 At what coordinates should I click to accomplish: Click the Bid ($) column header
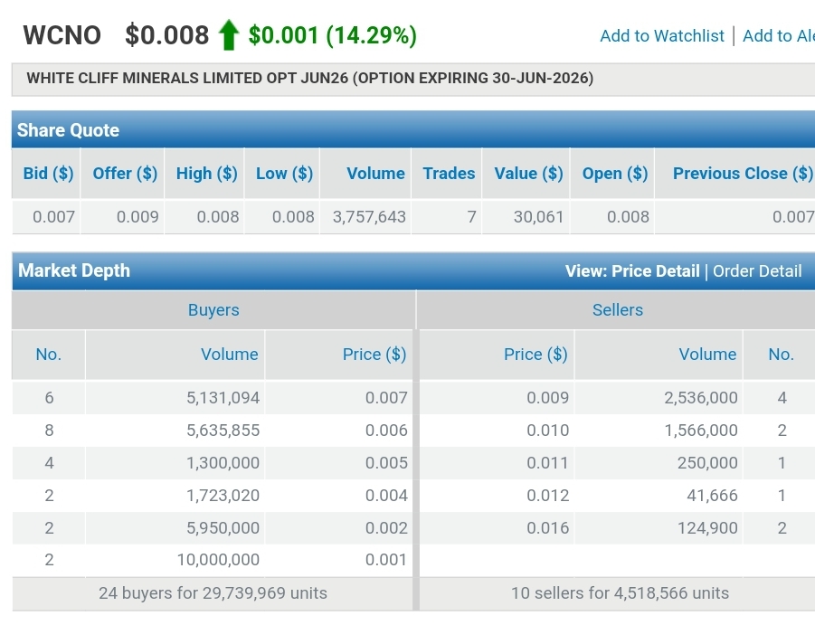tap(48, 173)
